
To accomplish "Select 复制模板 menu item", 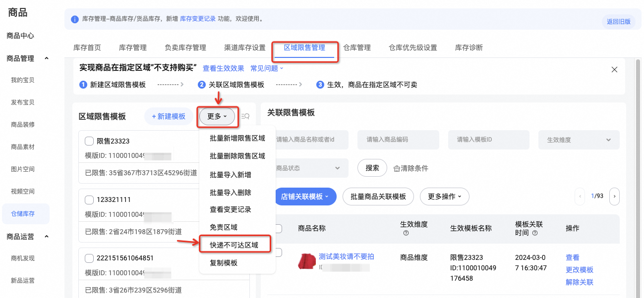I will [x=224, y=263].
